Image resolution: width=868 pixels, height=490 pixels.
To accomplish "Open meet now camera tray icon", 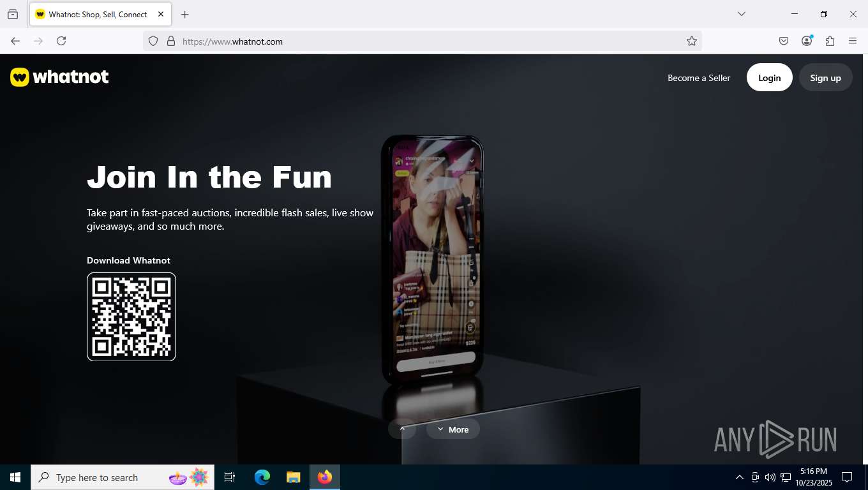I will [x=755, y=477].
